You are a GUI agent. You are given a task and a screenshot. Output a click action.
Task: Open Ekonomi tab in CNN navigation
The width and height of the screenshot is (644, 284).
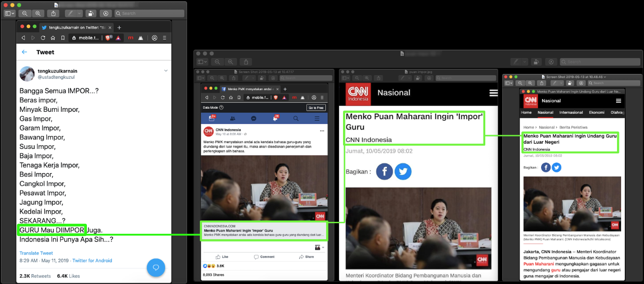coord(597,112)
